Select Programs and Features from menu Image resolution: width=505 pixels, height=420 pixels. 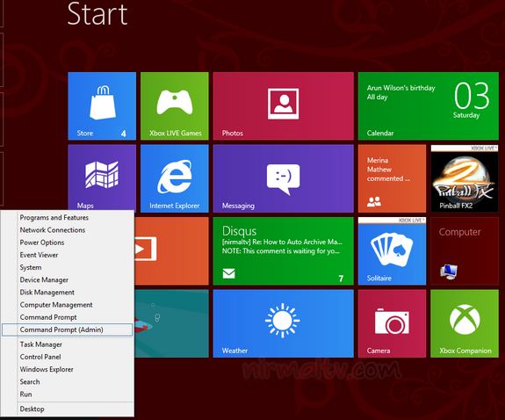pyautogui.click(x=68, y=218)
